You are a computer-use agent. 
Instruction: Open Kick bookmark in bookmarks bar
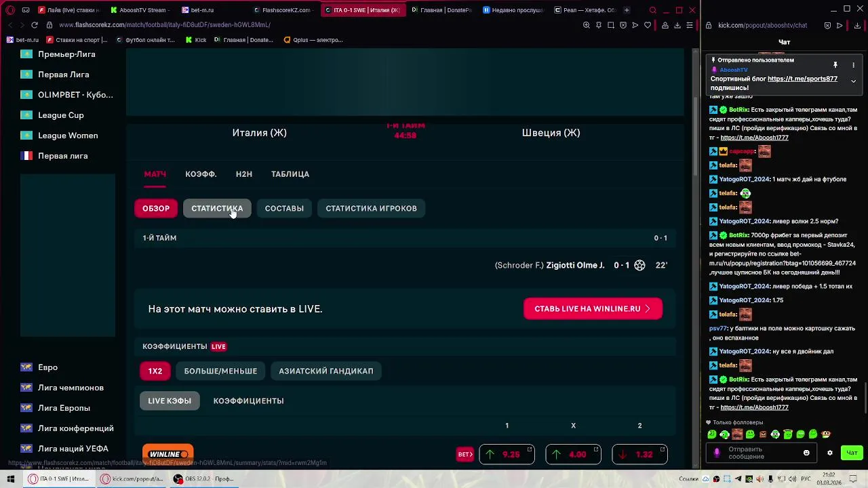[x=196, y=40]
